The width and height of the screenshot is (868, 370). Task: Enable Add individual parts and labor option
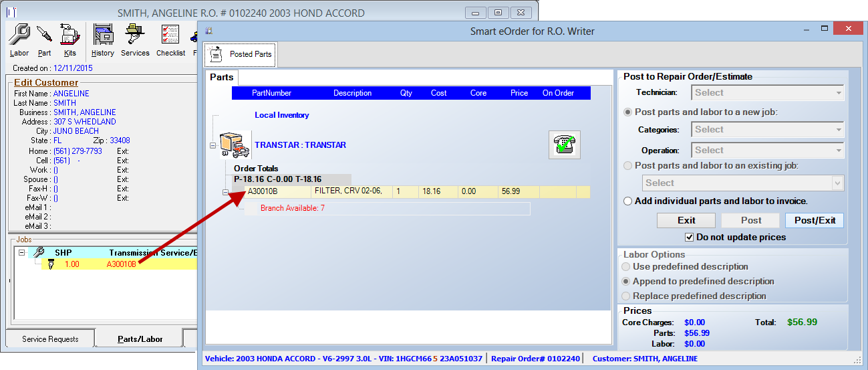click(x=628, y=201)
